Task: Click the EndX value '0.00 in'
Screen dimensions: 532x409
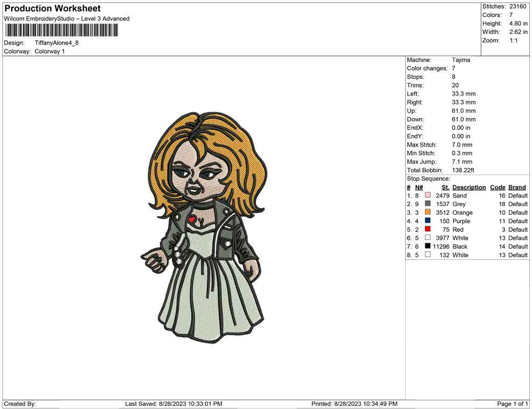Action: [x=461, y=128]
